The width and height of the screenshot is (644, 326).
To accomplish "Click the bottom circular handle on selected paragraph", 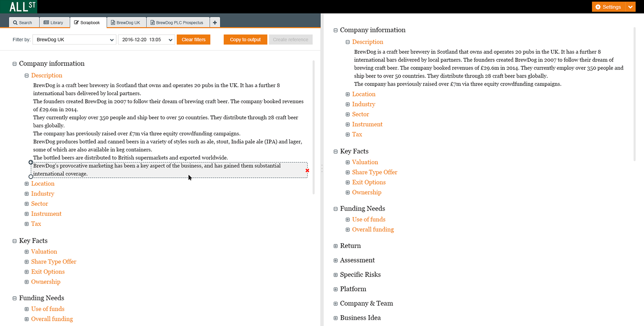I will [x=31, y=177].
